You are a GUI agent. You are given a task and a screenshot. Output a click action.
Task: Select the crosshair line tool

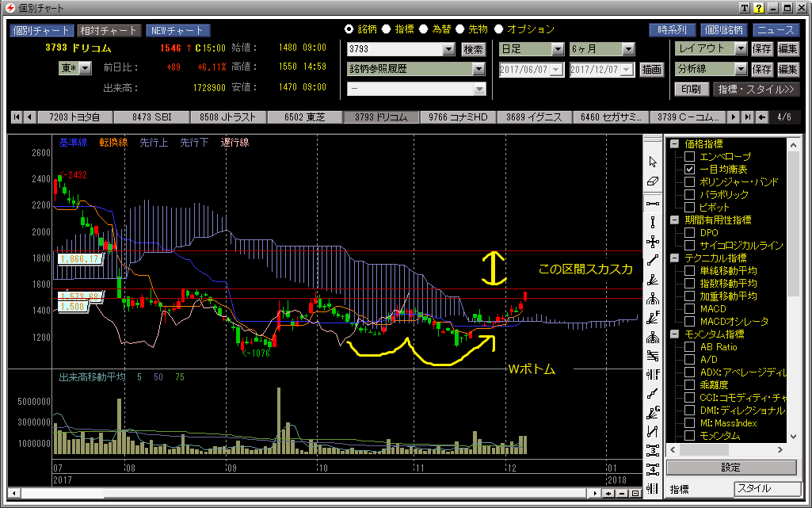[653, 241]
